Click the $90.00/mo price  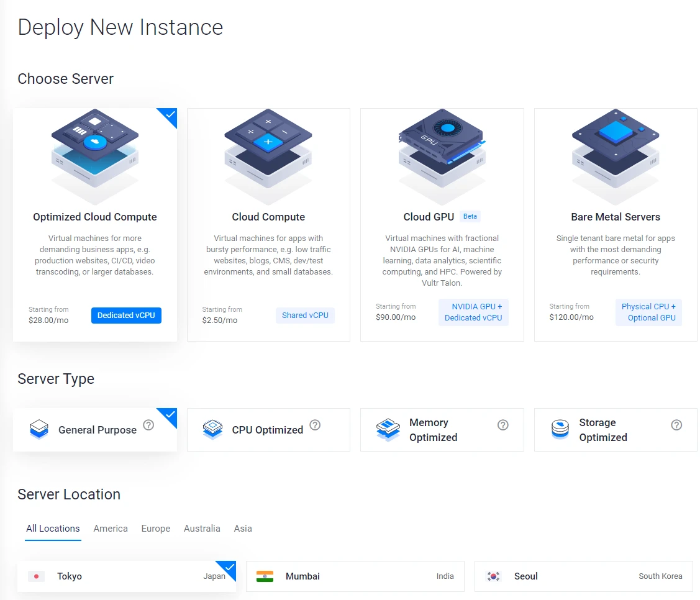point(396,317)
